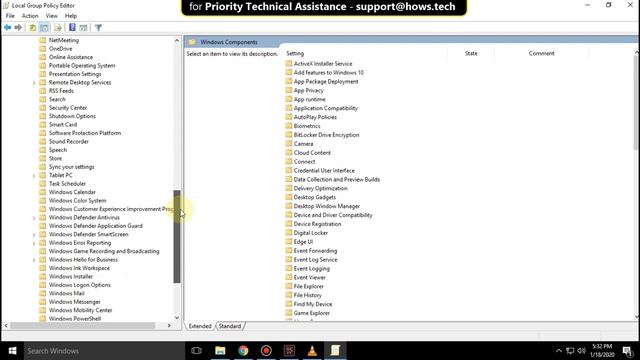
Task: Switch to the Standard tab
Action: tap(230, 326)
